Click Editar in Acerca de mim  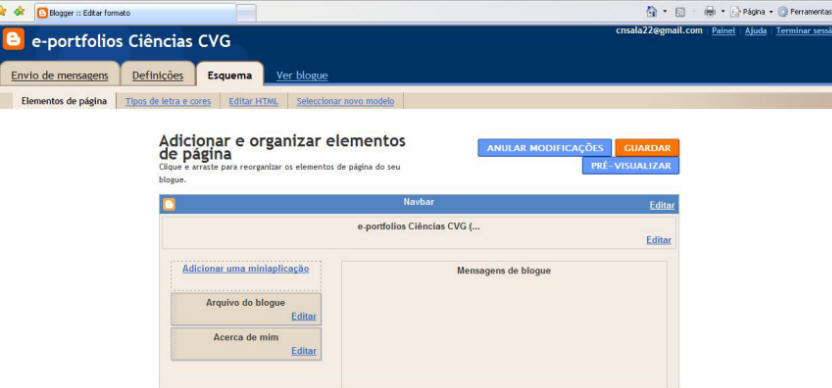pos(304,351)
